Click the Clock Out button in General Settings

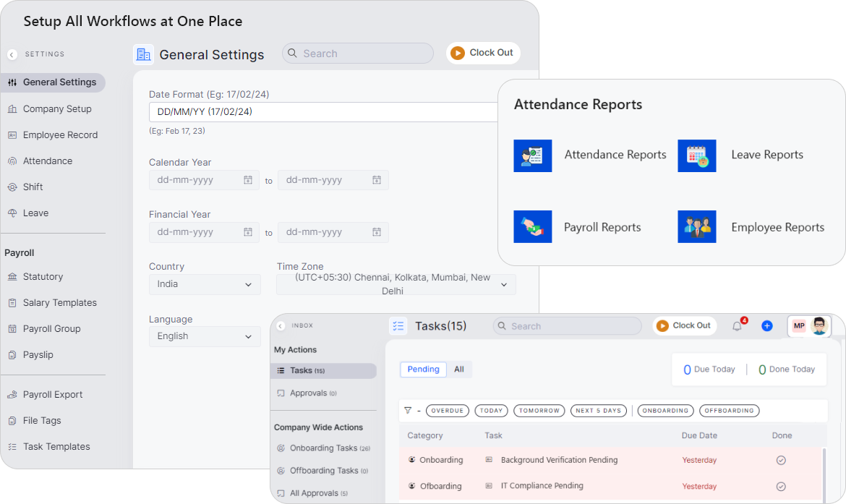483,53
